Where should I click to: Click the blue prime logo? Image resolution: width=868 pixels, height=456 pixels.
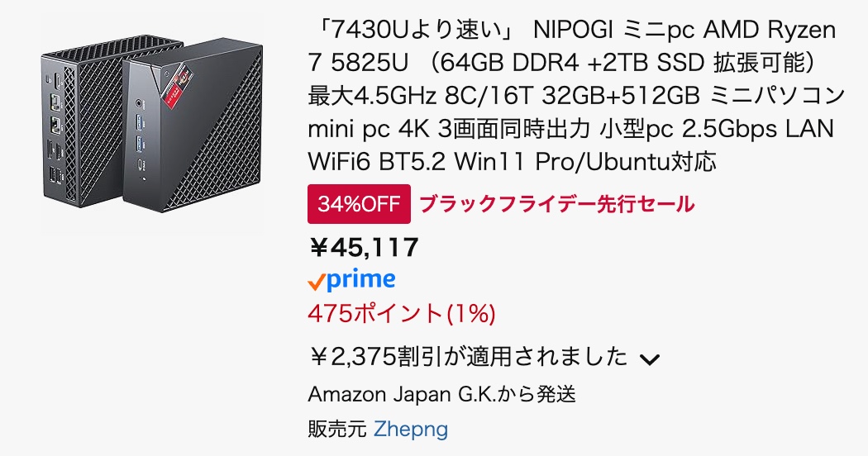(360, 280)
